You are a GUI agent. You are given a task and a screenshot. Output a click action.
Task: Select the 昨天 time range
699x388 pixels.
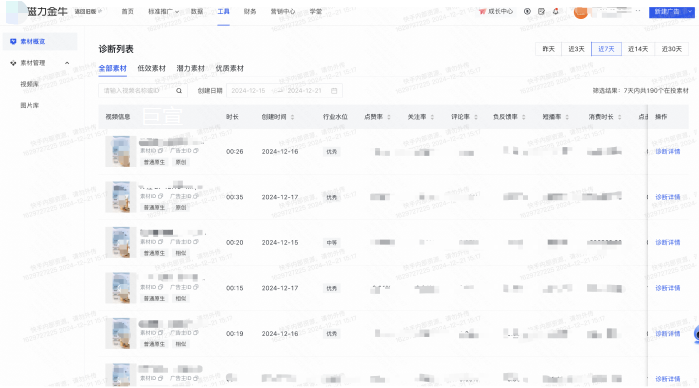tap(548, 49)
